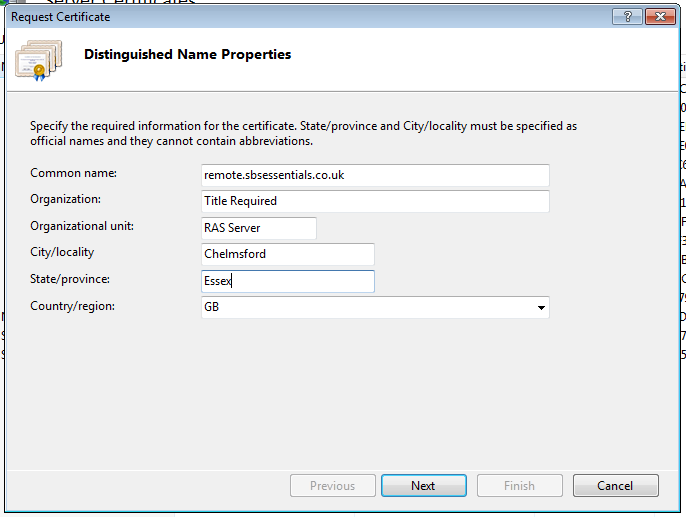Click the greyed-out Previous button
Image resolution: width=686 pixels, height=517 pixels.
[x=332, y=486]
